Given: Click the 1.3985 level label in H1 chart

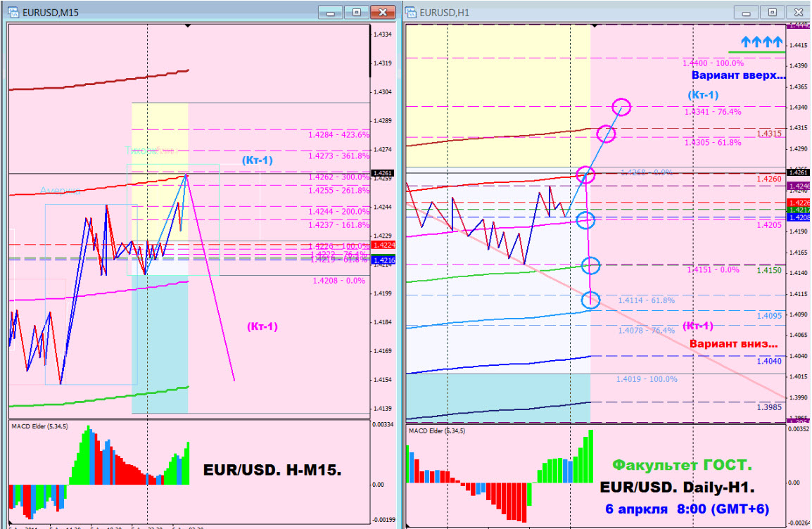Looking at the screenshot, I should [769, 407].
